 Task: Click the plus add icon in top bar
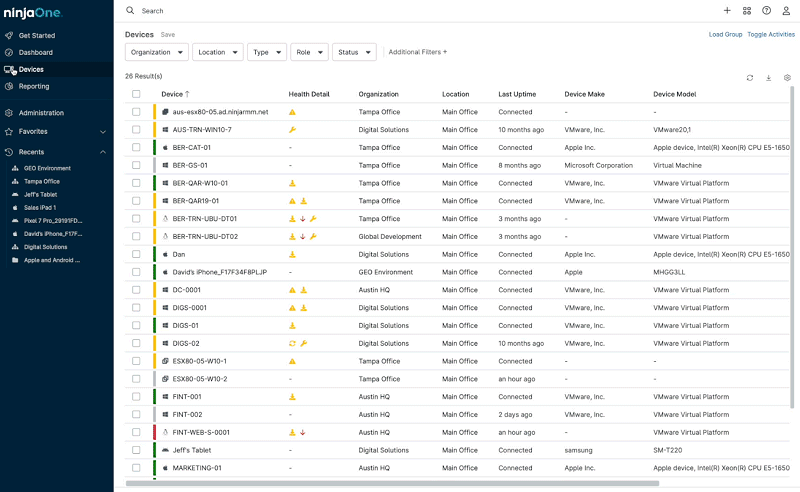pyautogui.click(x=727, y=10)
